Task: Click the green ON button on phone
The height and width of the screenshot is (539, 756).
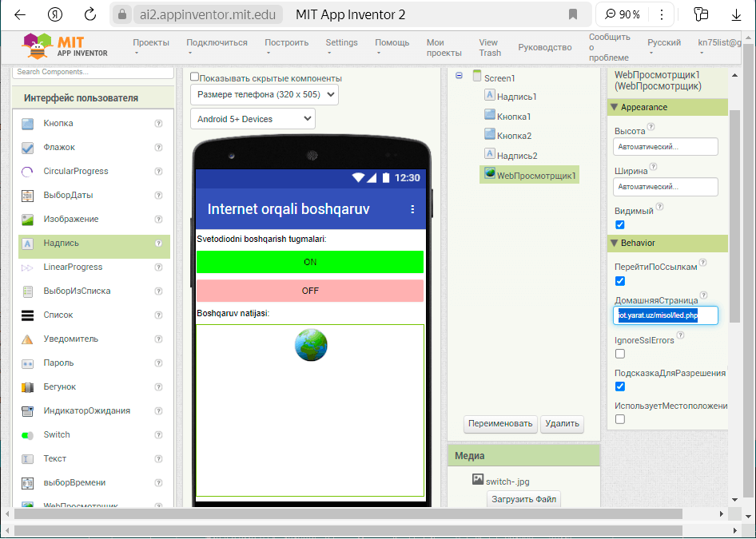Action: pos(310,262)
